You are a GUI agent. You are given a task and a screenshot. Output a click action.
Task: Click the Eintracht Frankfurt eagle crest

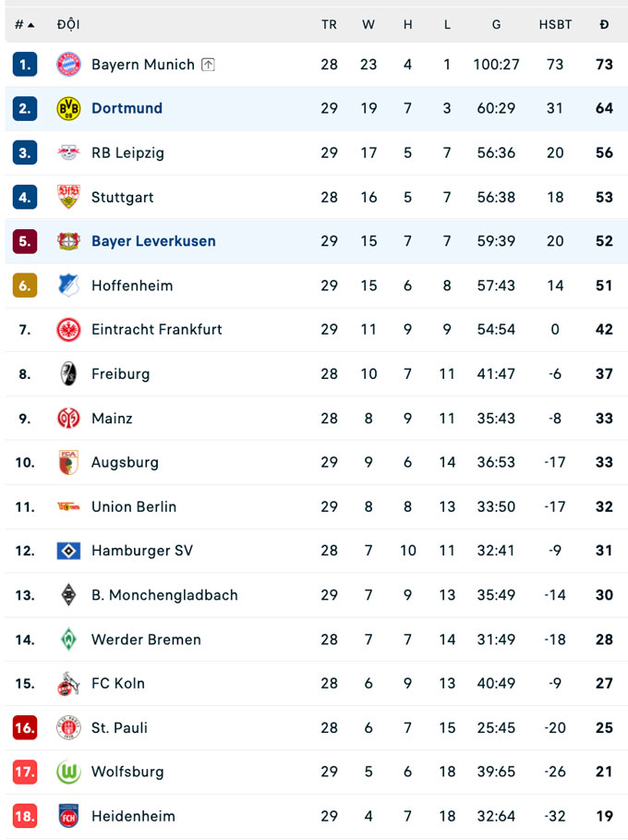point(68,329)
